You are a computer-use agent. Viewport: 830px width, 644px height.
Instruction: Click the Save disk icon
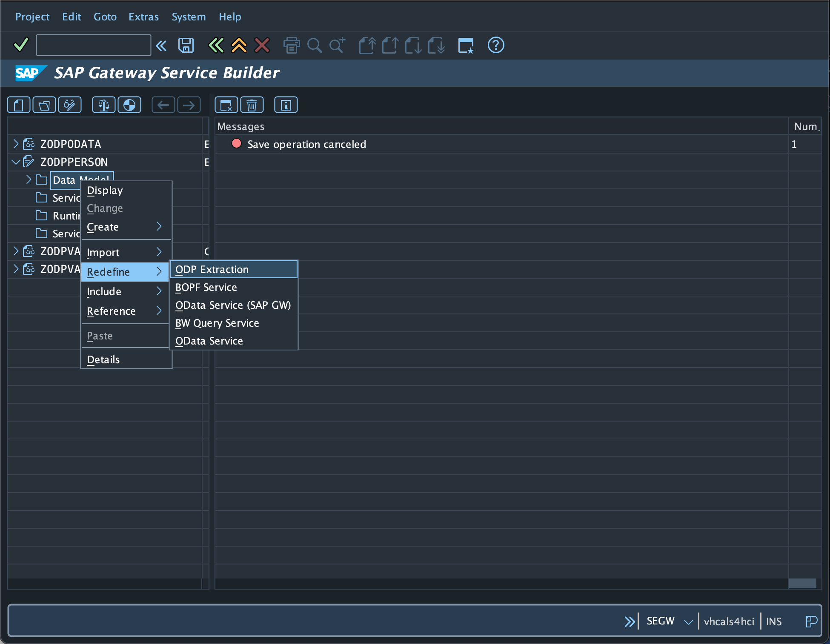(x=186, y=45)
